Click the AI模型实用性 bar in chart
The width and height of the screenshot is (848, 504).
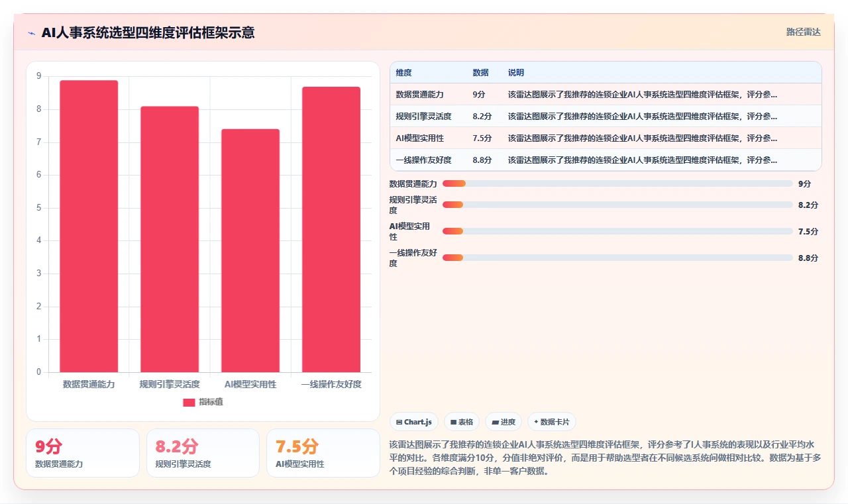[250, 250]
